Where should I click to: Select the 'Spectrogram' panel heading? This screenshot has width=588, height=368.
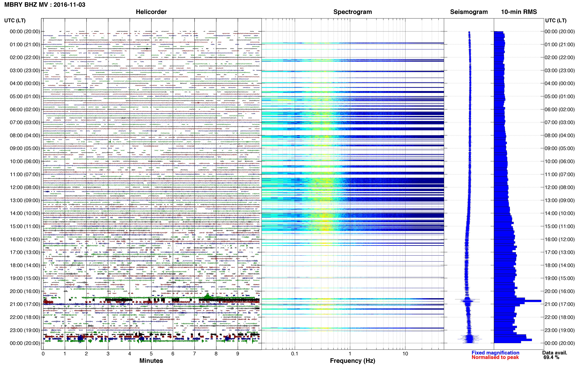352,12
